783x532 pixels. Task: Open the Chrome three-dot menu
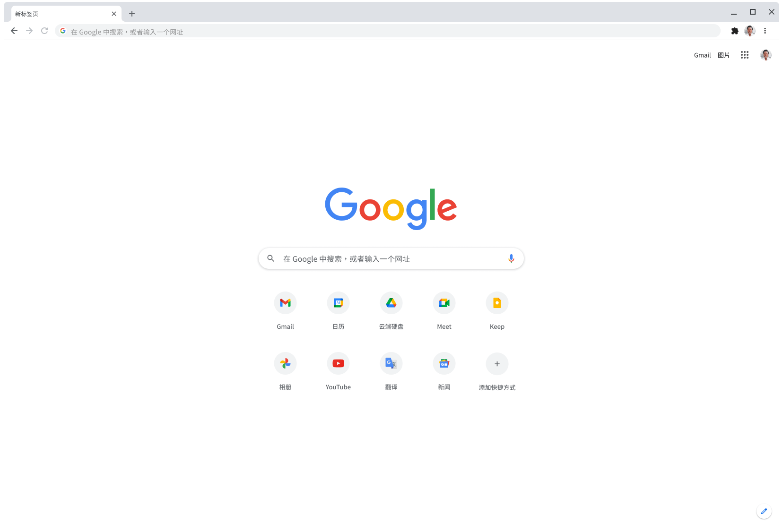pos(765,31)
